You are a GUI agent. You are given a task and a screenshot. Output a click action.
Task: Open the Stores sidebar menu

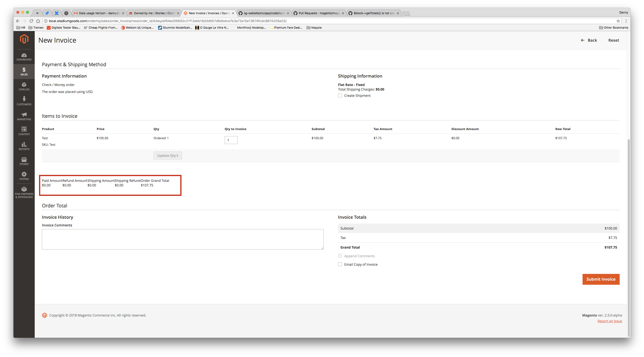[x=24, y=161]
